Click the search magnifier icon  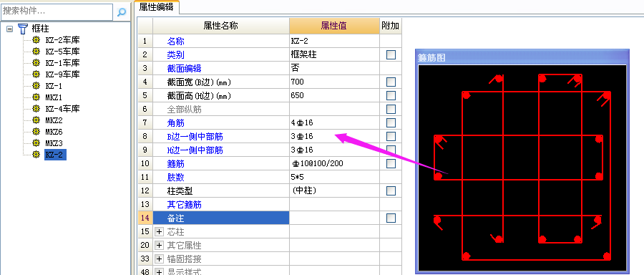point(122,12)
